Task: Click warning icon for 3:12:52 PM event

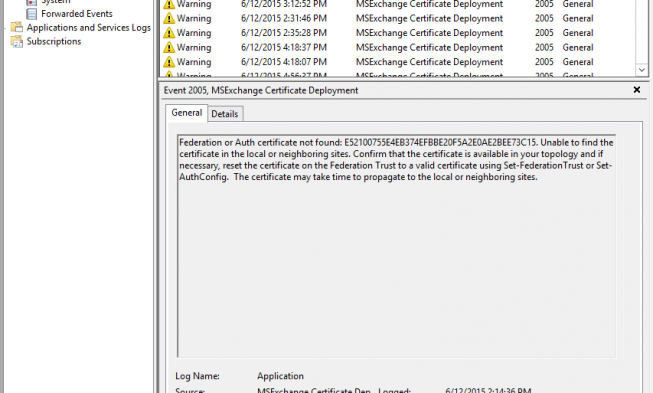Action: click(169, 4)
